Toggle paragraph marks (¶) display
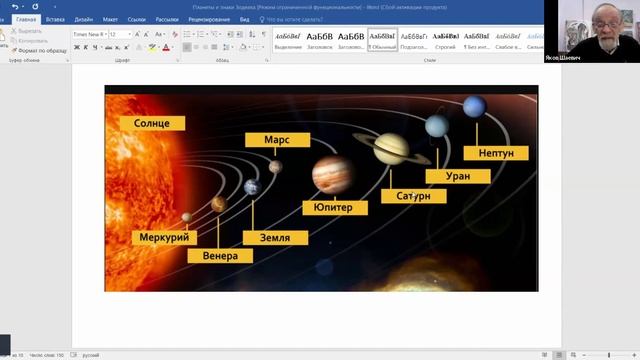The image size is (640, 360). click(264, 34)
